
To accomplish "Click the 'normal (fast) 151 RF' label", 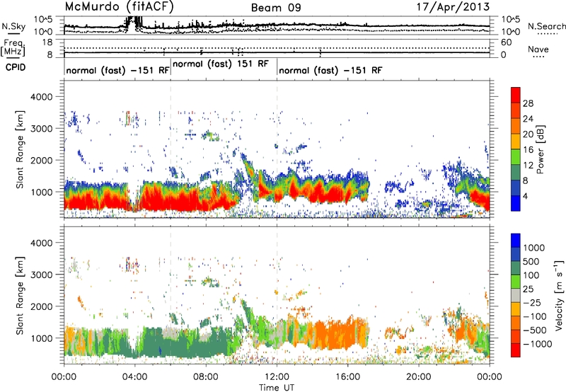I will click(221, 64).
